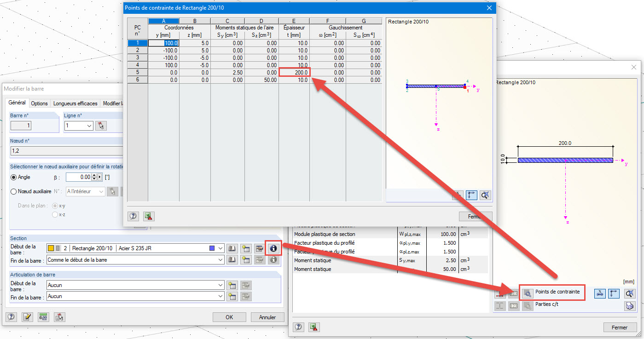Open help in Modifier la barre dialog
Screen dimensions: 644x339
pyautogui.click(x=12, y=317)
